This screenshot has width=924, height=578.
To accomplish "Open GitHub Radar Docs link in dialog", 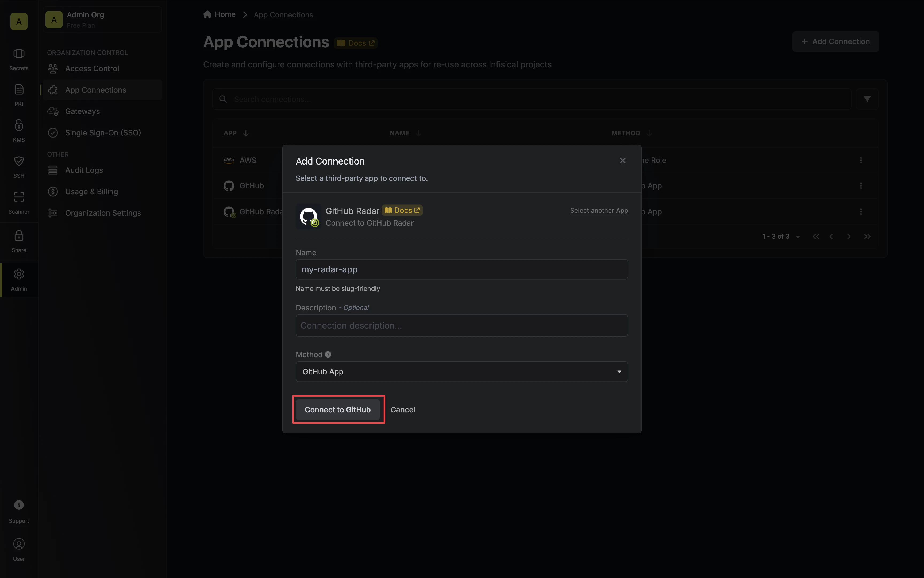I will pos(402,210).
